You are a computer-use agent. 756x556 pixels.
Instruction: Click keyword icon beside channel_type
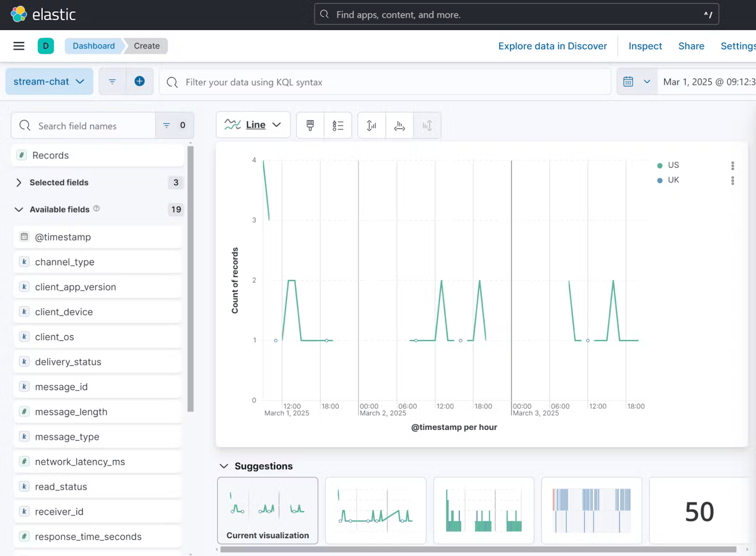click(x=24, y=261)
